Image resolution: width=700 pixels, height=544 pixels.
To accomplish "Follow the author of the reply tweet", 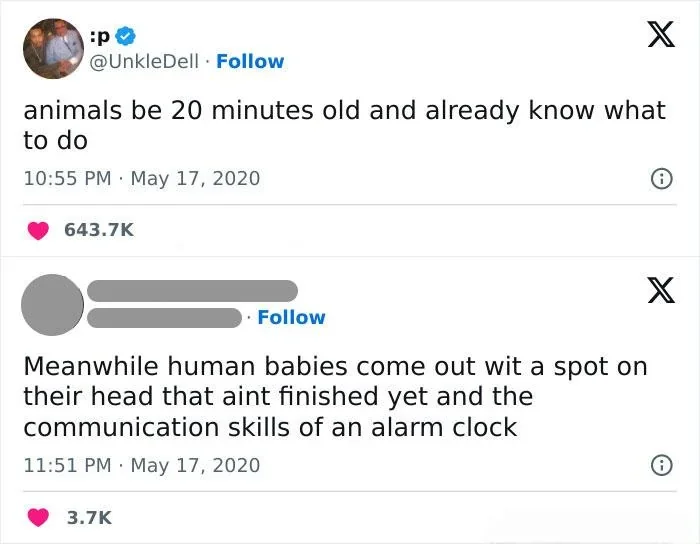I will (291, 317).
